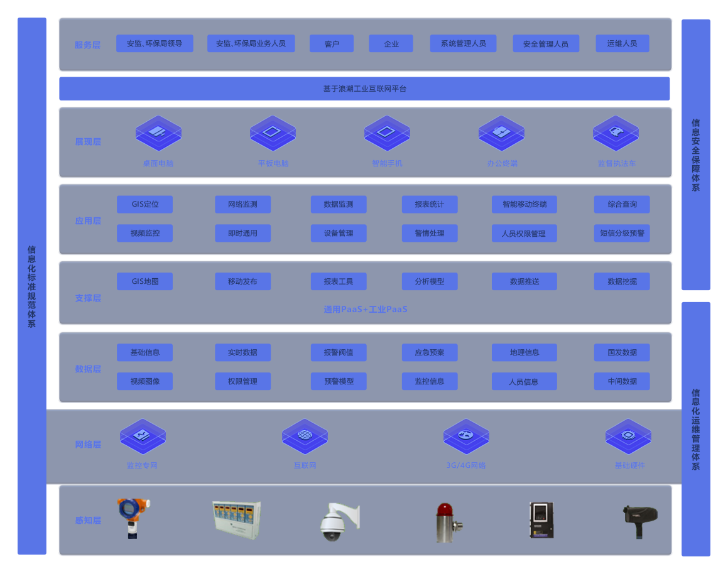This screenshot has height=574, width=728.
Task: Select the 互联网 globe icon
Action: pos(305,436)
